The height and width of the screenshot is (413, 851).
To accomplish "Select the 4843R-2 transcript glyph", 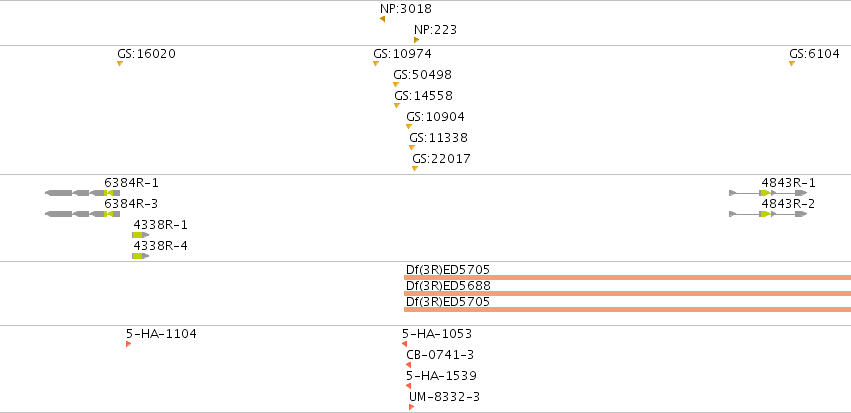I will pyautogui.click(x=768, y=214).
